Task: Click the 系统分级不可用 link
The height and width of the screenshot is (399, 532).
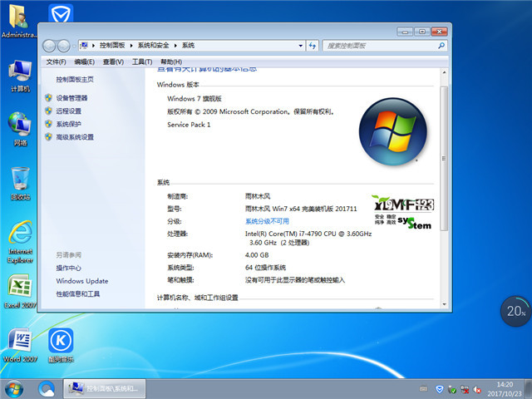Action: (267, 221)
